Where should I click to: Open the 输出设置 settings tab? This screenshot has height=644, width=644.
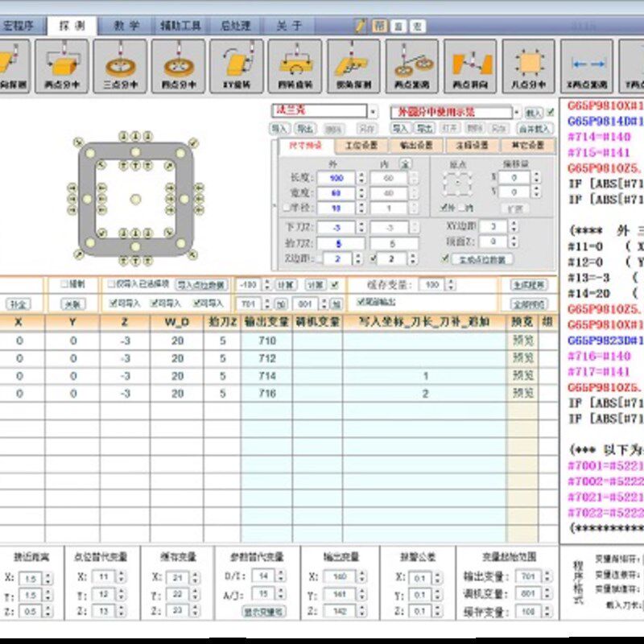pos(415,145)
